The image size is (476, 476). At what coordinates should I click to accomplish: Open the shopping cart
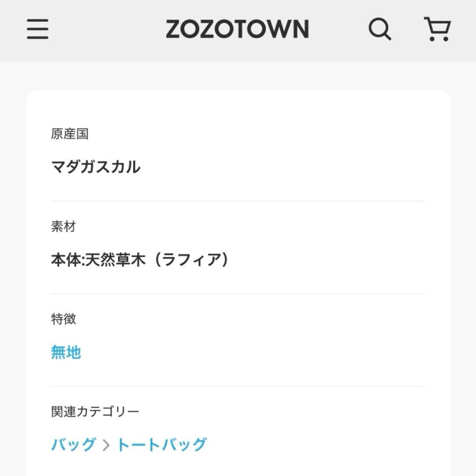pyautogui.click(x=437, y=29)
